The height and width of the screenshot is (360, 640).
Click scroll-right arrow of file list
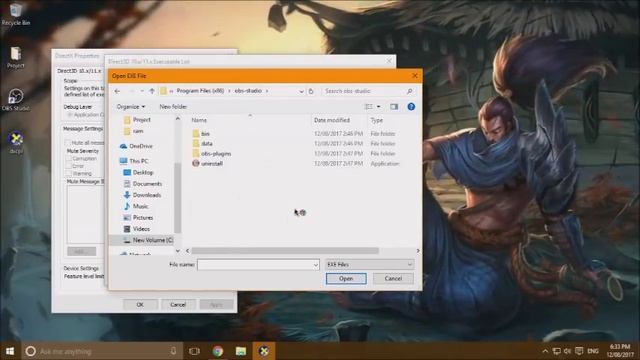click(418, 251)
